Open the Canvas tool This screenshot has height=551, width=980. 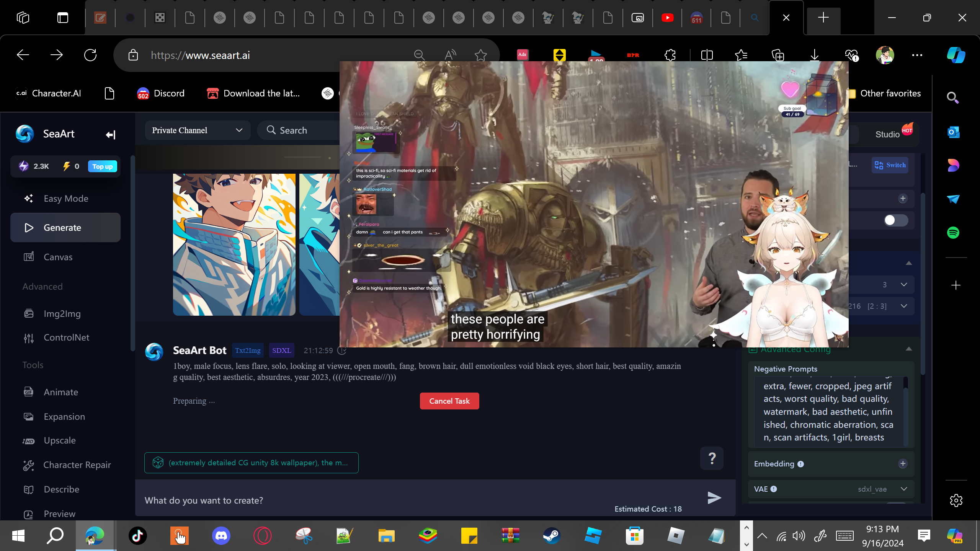click(x=65, y=257)
